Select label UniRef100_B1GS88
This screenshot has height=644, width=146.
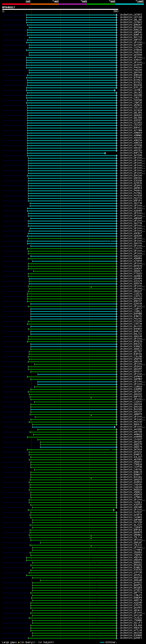(131, 409)
